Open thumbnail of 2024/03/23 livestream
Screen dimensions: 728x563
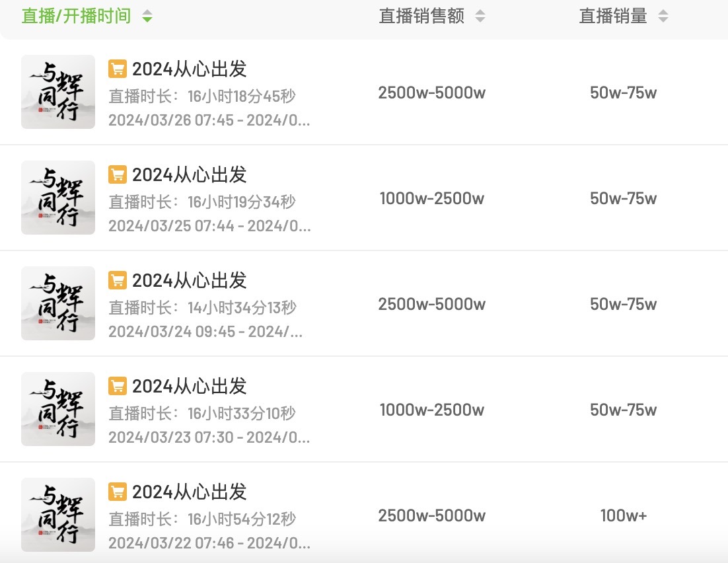pos(58,409)
